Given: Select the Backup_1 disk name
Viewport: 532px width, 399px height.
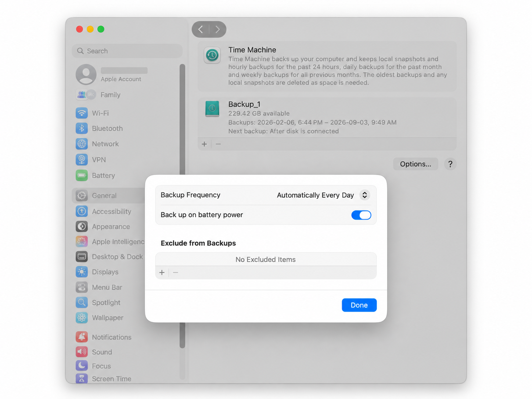Looking at the screenshot, I should [244, 104].
